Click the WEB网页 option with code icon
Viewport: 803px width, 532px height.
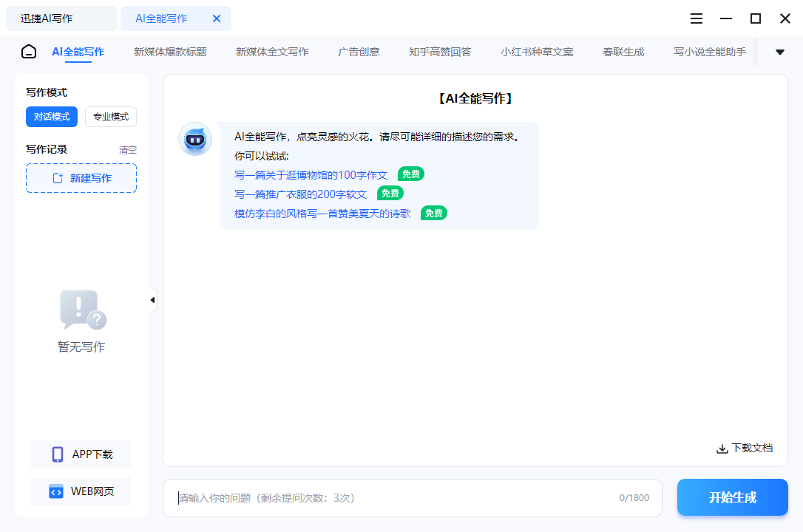tap(80, 491)
